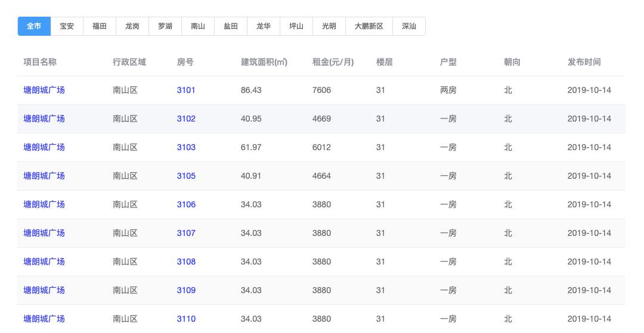Click the 项目名称 column header
The height and width of the screenshot is (333, 644).
point(40,62)
